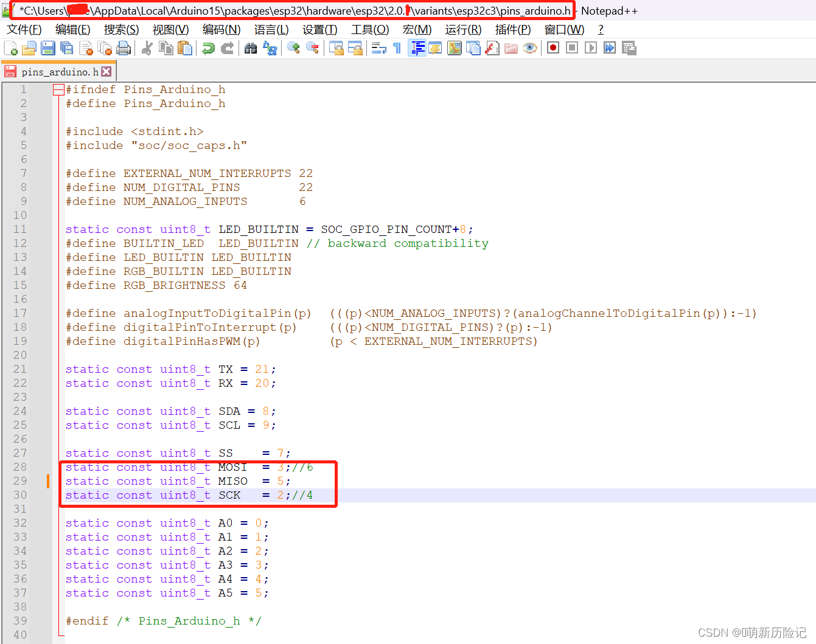Viewport: 816px width, 644px height.
Task: Save the current file
Action: pyautogui.click(x=48, y=47)
